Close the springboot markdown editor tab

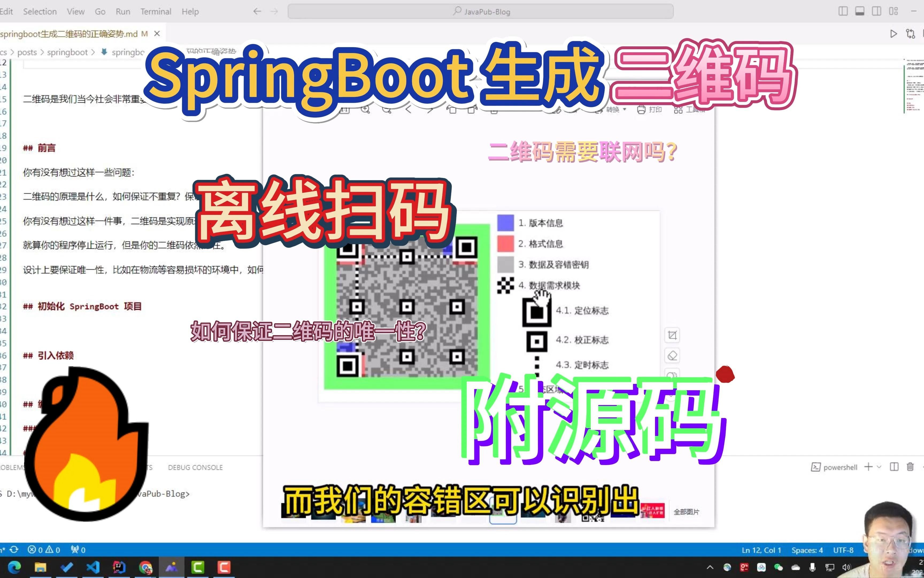click(x=157, y=34)
